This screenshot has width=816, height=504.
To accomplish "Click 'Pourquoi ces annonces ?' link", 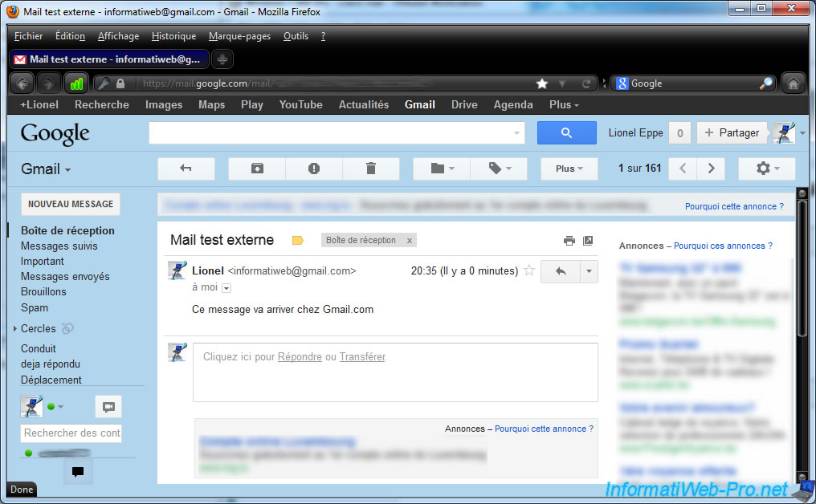I will point(723,246).
